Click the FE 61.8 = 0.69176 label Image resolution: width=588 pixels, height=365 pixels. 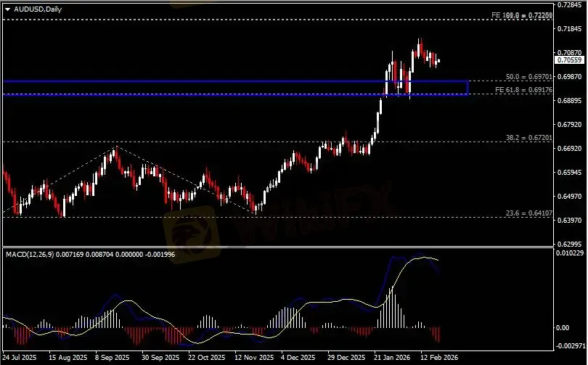click(x=523, y=90)
